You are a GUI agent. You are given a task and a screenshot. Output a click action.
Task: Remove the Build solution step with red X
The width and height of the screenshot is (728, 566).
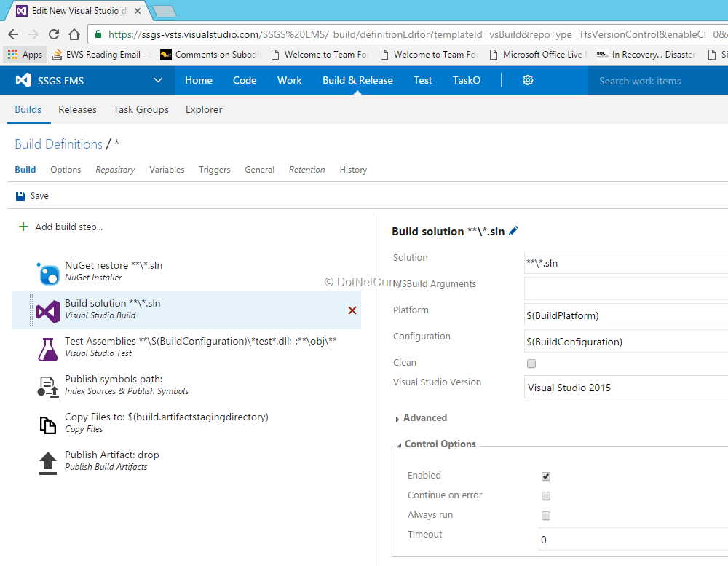point(352,310)
